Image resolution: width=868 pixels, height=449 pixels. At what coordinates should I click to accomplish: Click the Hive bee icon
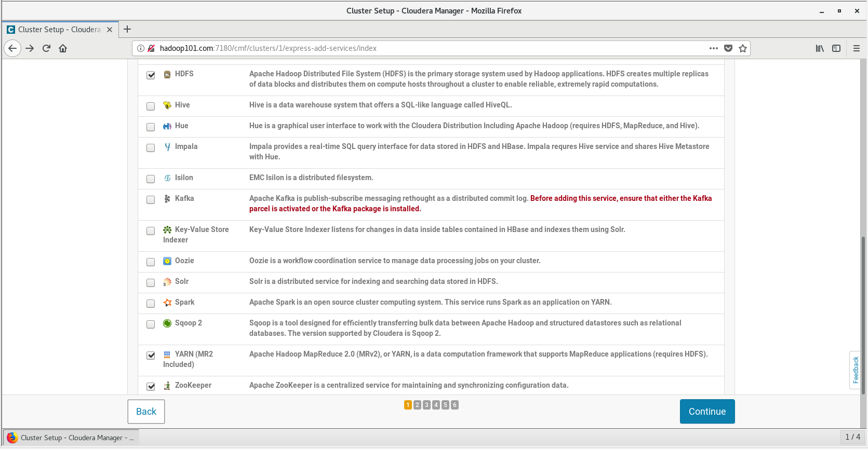167,105
